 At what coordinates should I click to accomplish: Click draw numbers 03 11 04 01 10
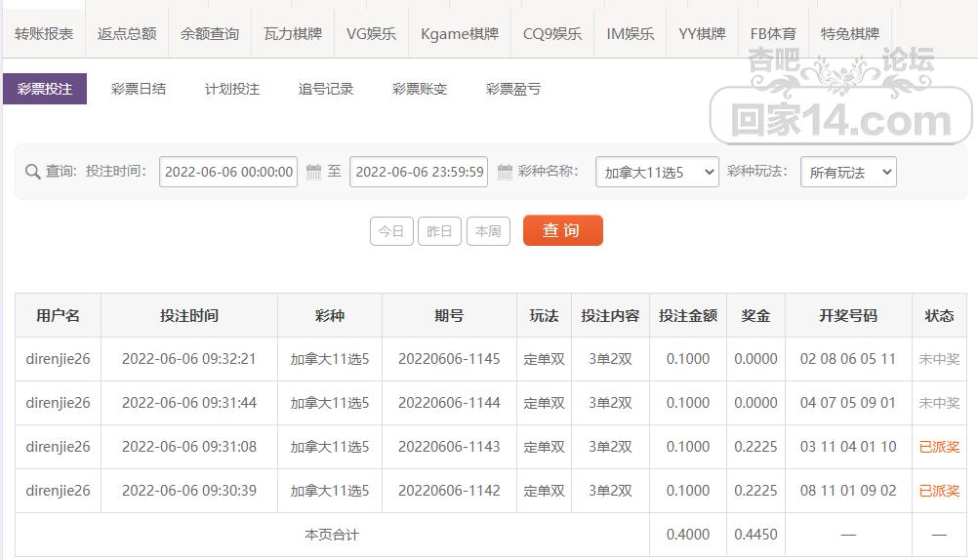[x=848, y=447]
